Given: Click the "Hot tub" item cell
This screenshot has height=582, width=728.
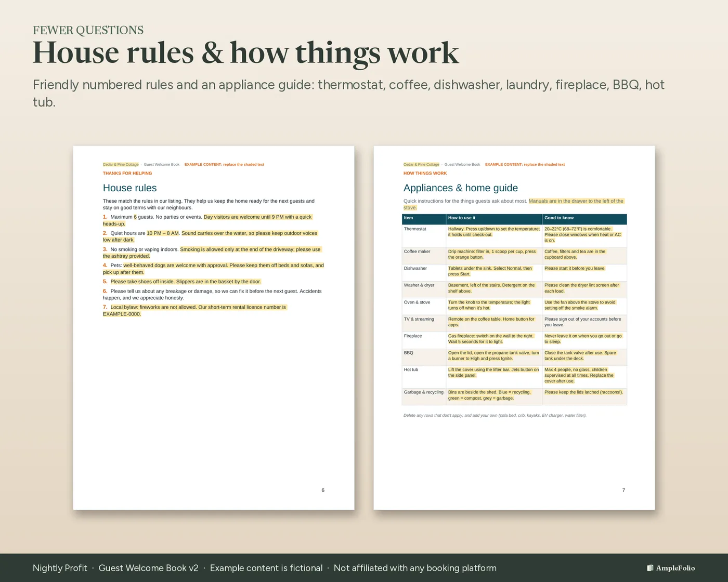Looking at the screenshot, I should click(424, 376).
